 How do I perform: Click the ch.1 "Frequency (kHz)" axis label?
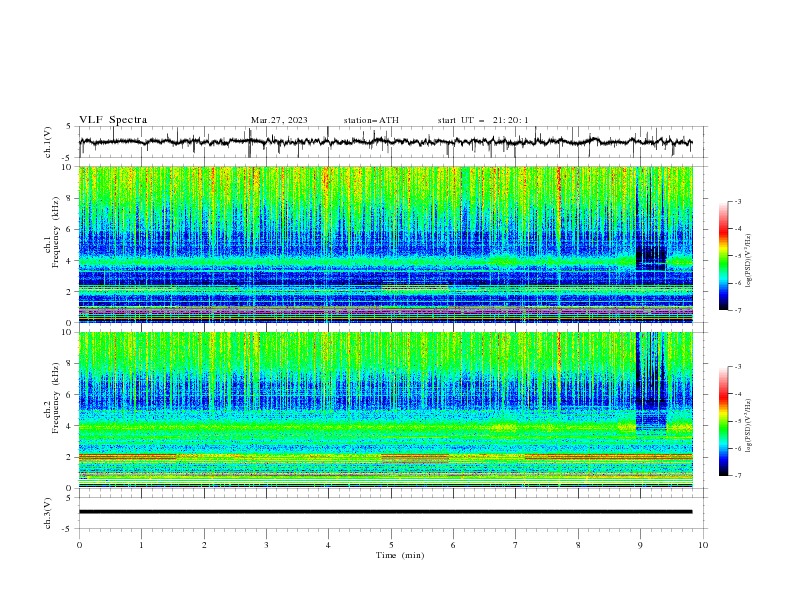56,233
